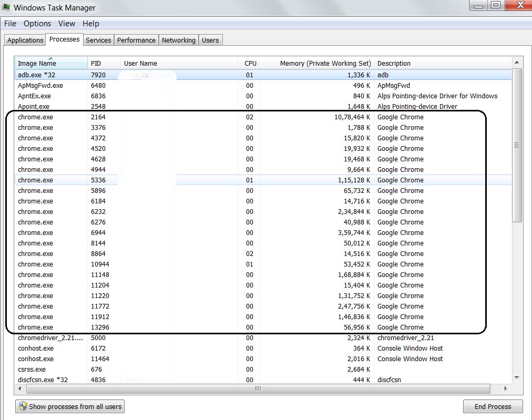This screenshot has width=532, height=420.
Task: Select the chromedriver_2.21 process row
Action: tap(263, 338)
